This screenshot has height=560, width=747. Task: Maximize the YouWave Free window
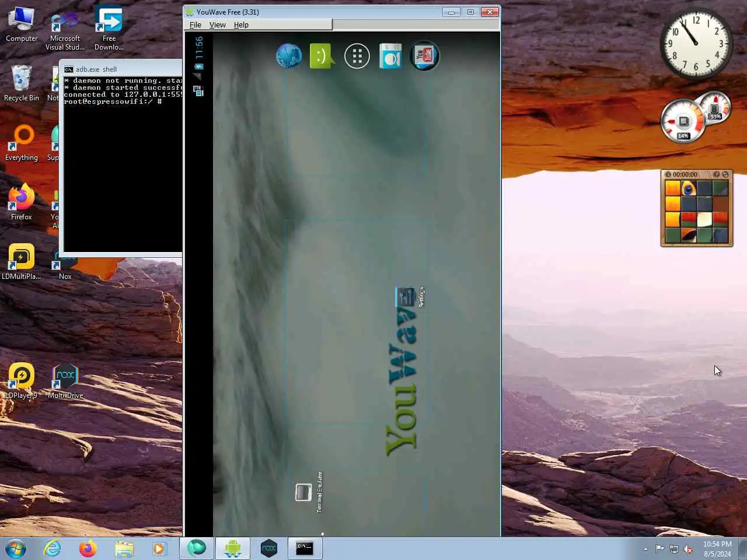click(x=470, y=12)
